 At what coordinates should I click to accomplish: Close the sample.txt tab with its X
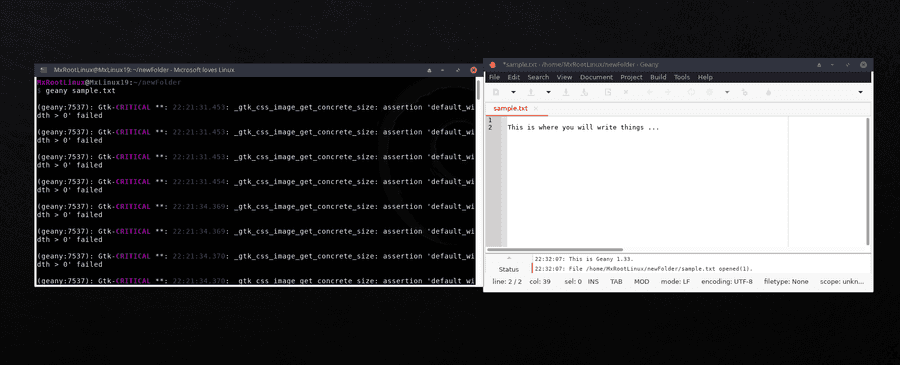(536, 108)
